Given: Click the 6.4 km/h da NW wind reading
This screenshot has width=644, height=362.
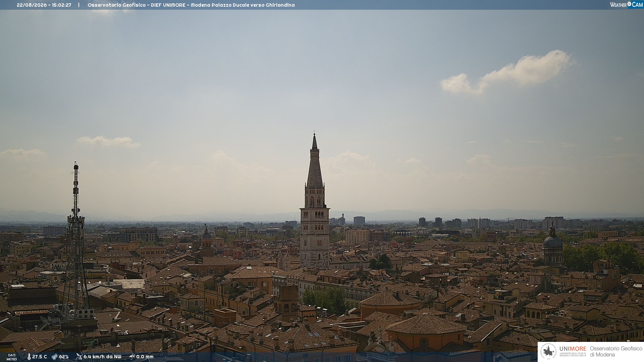Looking at the screenshot, I should pyautogui.click(x=102, y=357).
